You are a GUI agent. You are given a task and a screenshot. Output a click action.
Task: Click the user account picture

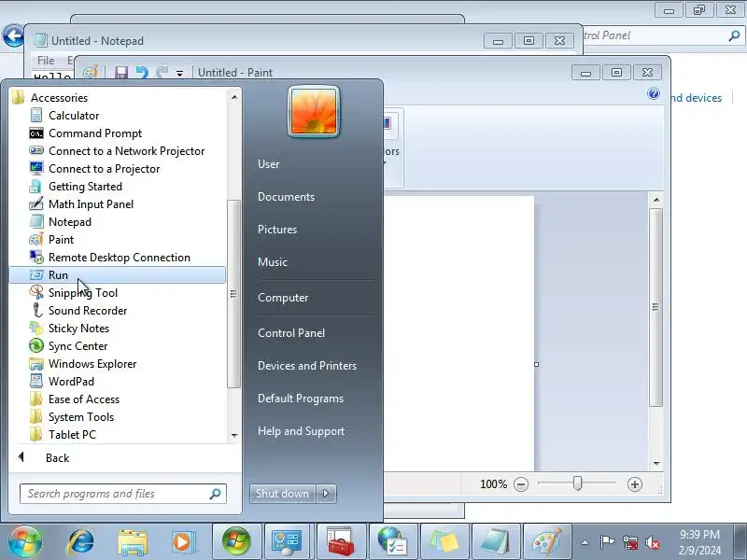coord(314,111)
